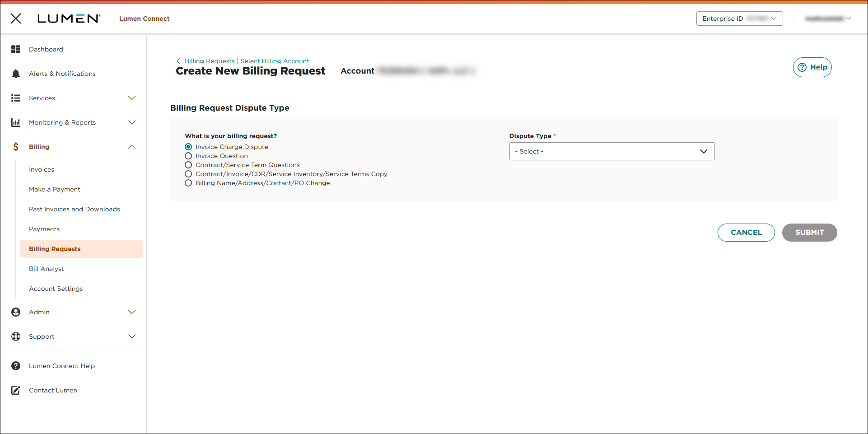This screenshot has height=434, width=868.
Task: Open the Enterprise ID selector
Action: pos(739,19)
